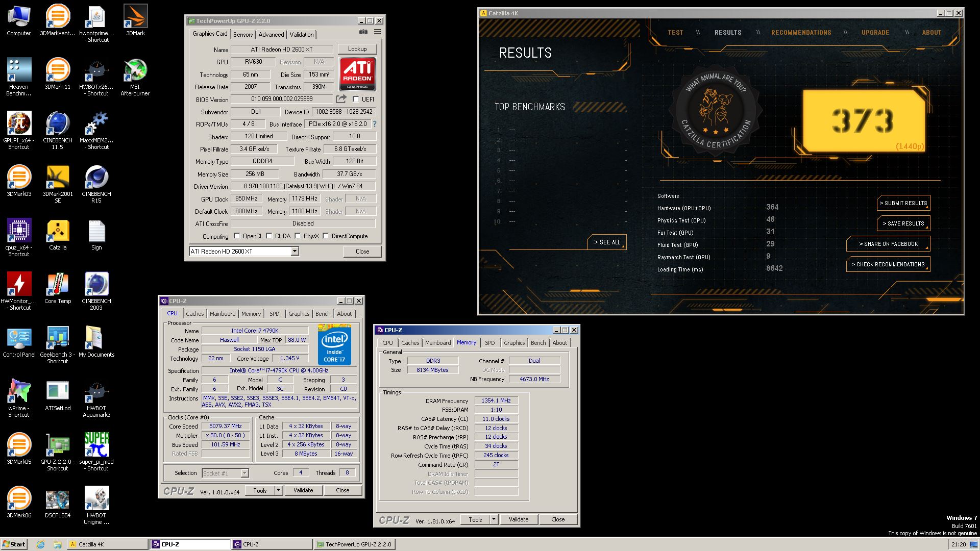Open the CINEBENCH 11.5 icon
The height and width of the screenshot is (551, 980).
pyautogui.click(x=58, y=131)
